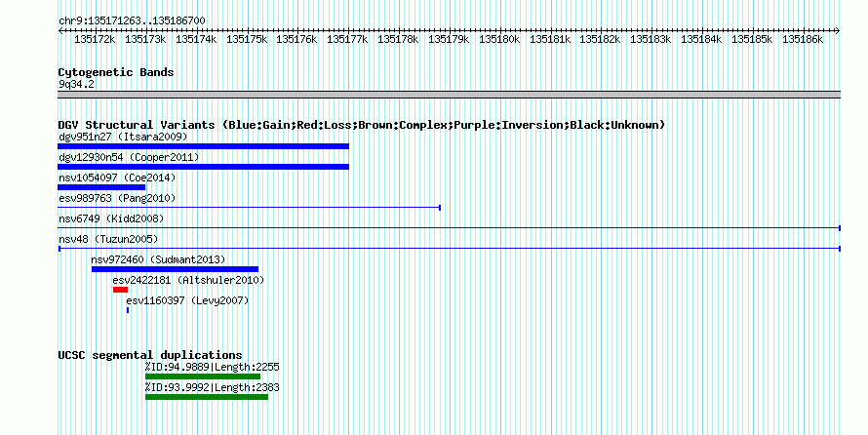The width and height of the screenshot is (868, 435).
Task: Select the thin esv989763 variant line
Action: [x=249, y=208]
